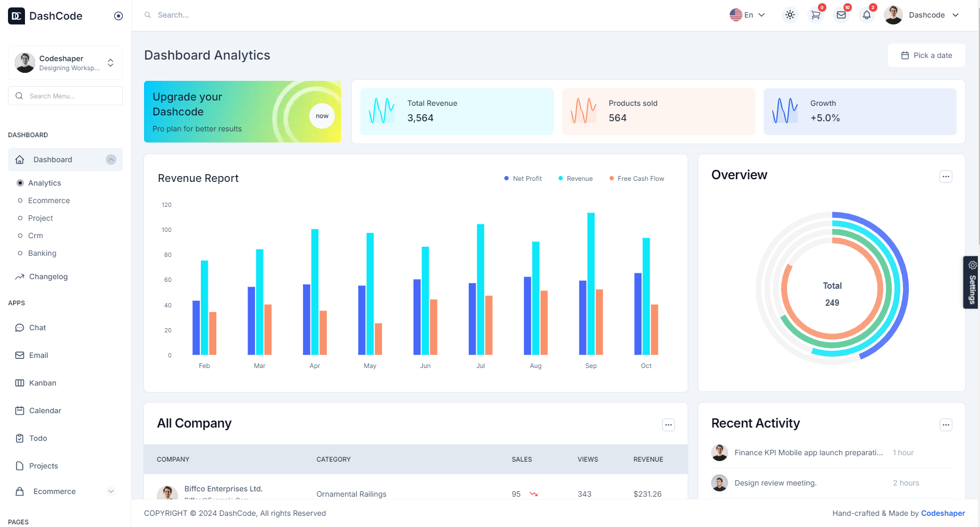Image resolution: width=980 pixels, height=527 pixels.
Task: Open the mail messages icon
Action: click(x=841, y=15)
